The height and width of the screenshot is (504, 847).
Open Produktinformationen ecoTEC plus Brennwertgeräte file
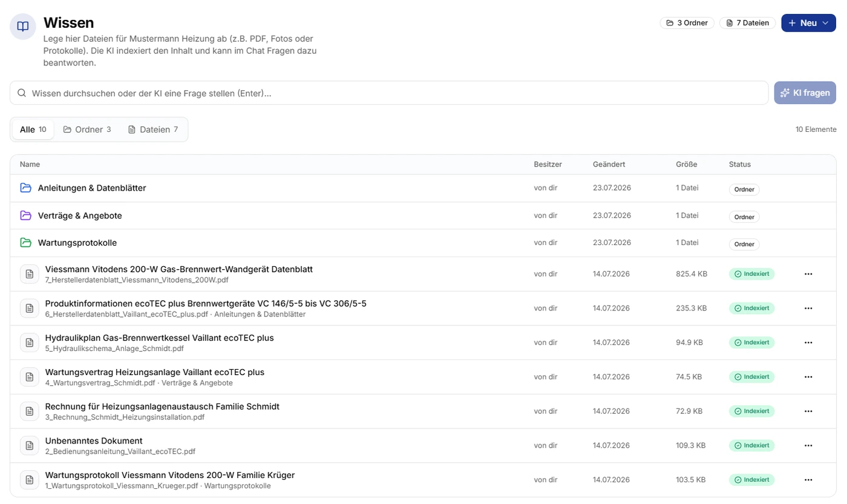tap(206, 304)
